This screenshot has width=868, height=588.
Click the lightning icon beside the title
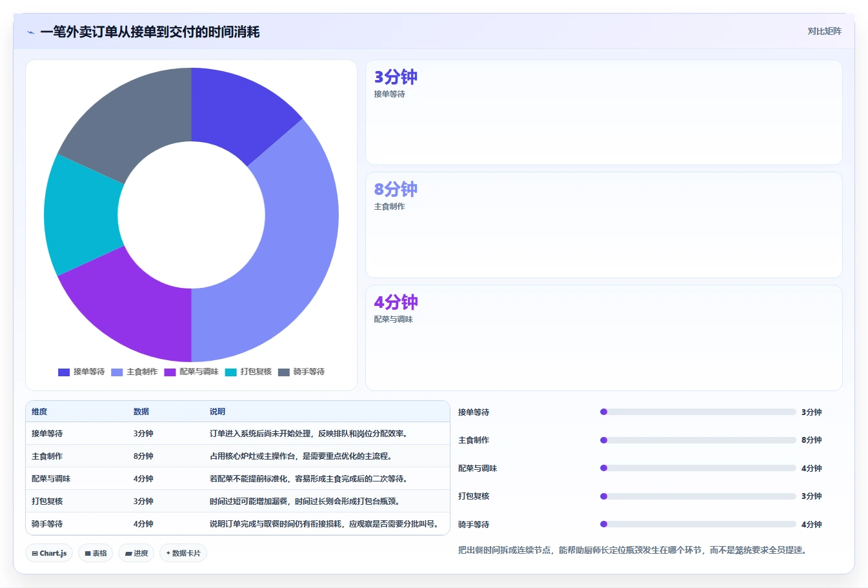pos(30,32)
